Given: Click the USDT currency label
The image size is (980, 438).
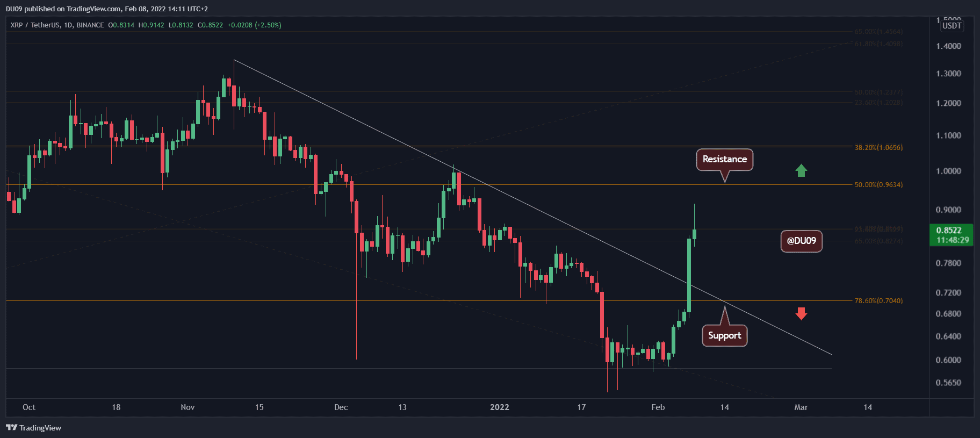Looking at the screenshot, I should [x=952, y=26].
